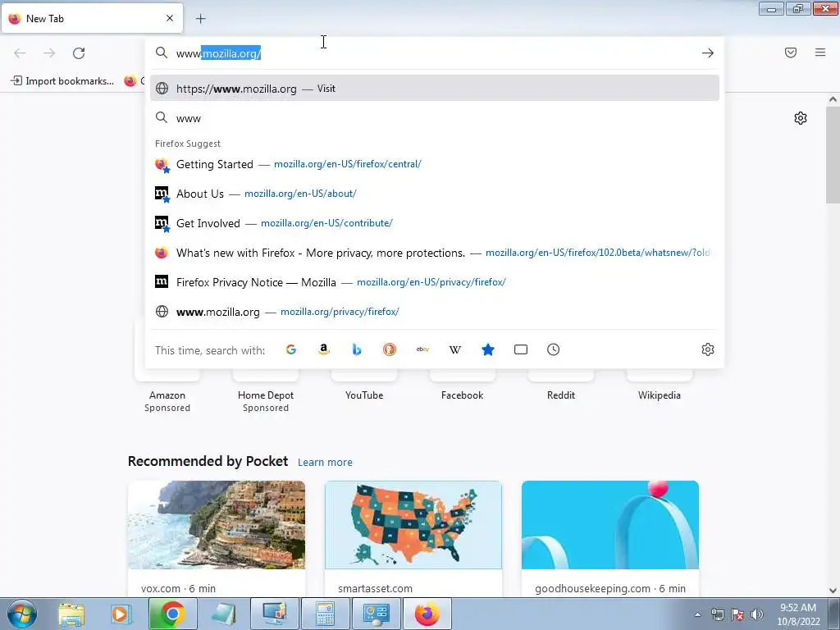This screenshot has height=630, width=840.
Task: Close the New Tab tab
Action: (170, 18)
